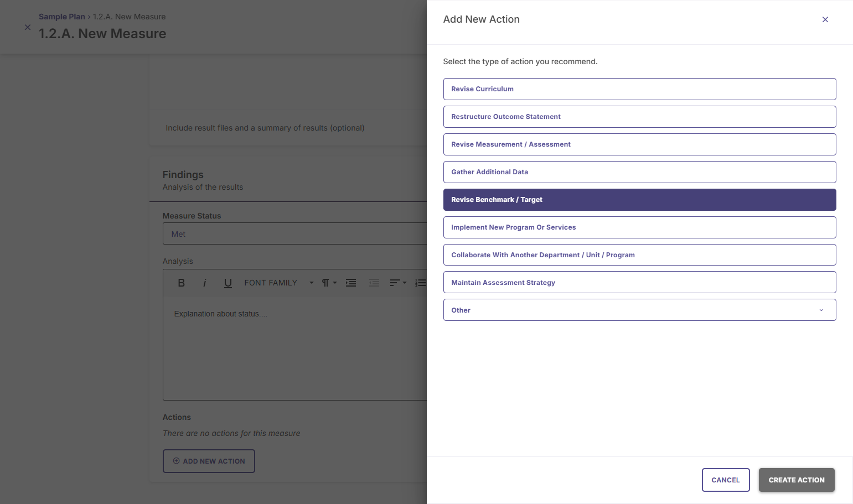Open the Font Family dropdown
853x504 pixels.
(x=279, y=283)
